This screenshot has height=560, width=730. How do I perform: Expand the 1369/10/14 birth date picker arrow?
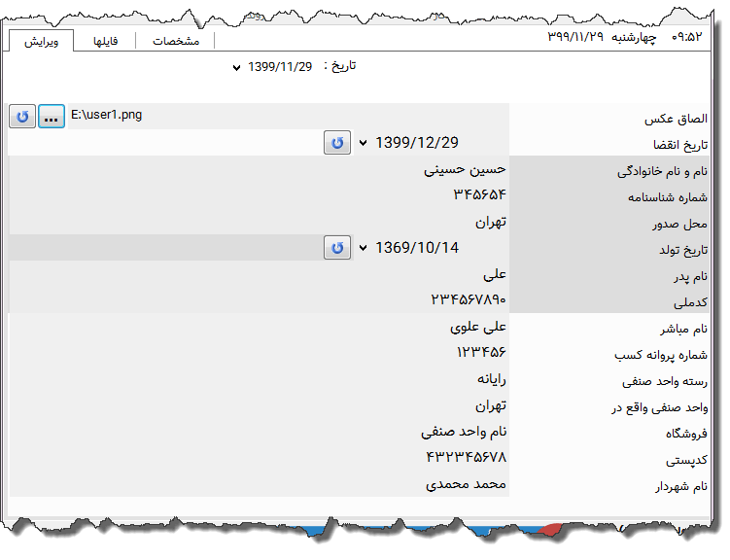[x=364, y=248]
